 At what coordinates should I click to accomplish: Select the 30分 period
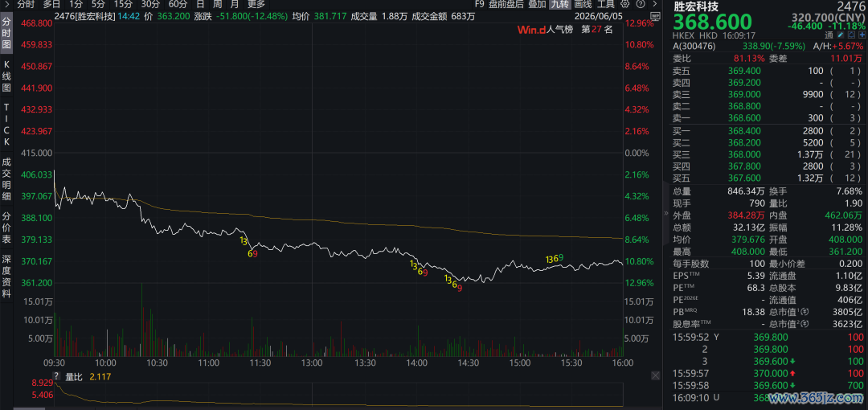click(x=150, y=4)
